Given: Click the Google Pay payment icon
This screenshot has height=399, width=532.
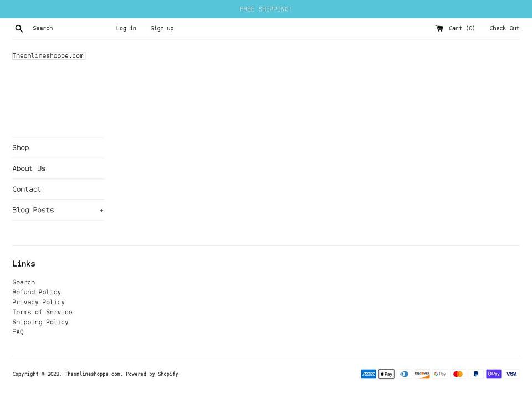Looking at the screenshot, I should tap(440, 374).
